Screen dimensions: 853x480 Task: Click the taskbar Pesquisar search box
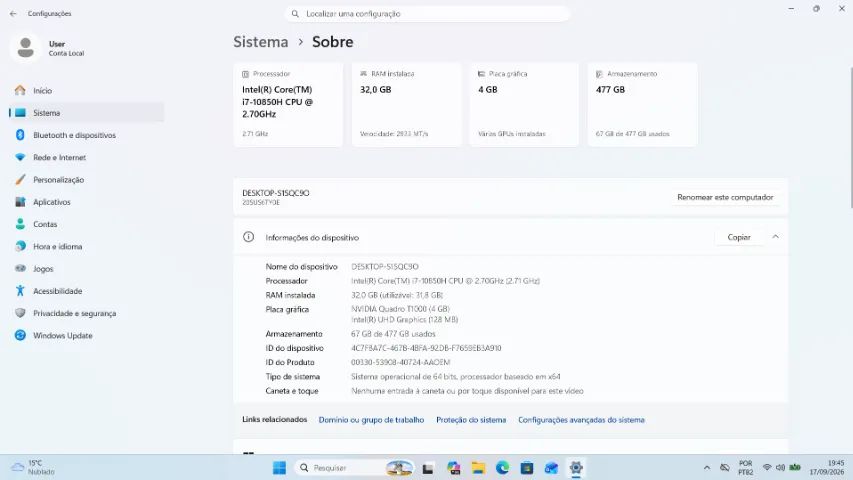354,468
